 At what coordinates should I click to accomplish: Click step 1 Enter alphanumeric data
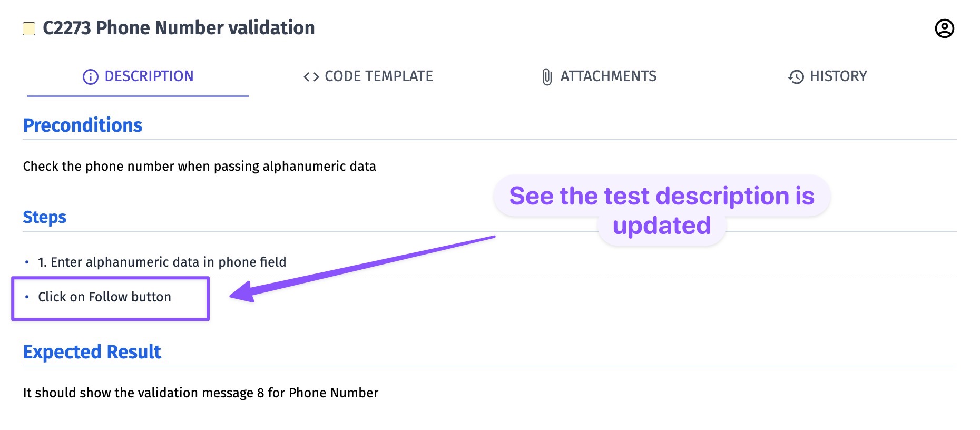162,262
